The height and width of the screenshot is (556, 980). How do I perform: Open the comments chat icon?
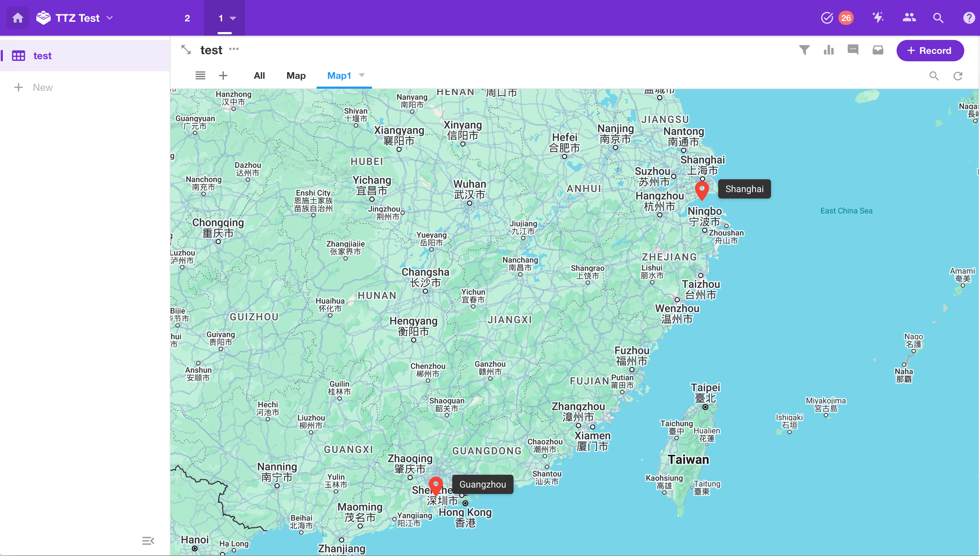click(853, 50)
